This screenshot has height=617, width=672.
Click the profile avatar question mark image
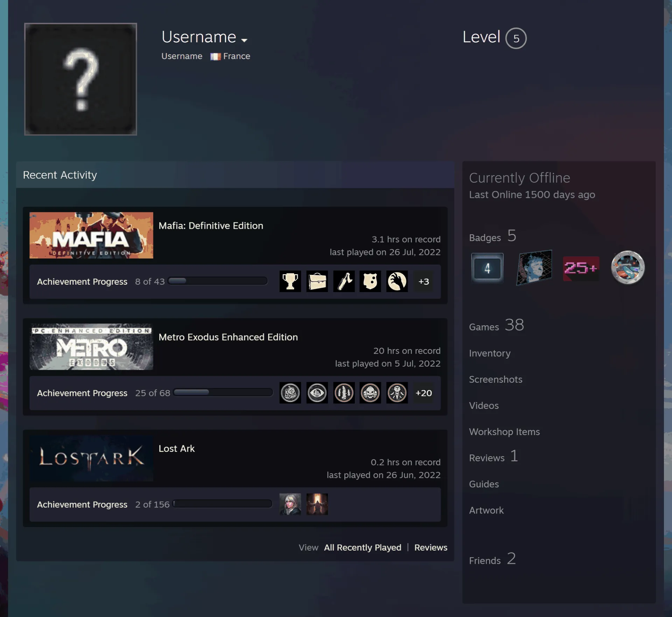80,79
